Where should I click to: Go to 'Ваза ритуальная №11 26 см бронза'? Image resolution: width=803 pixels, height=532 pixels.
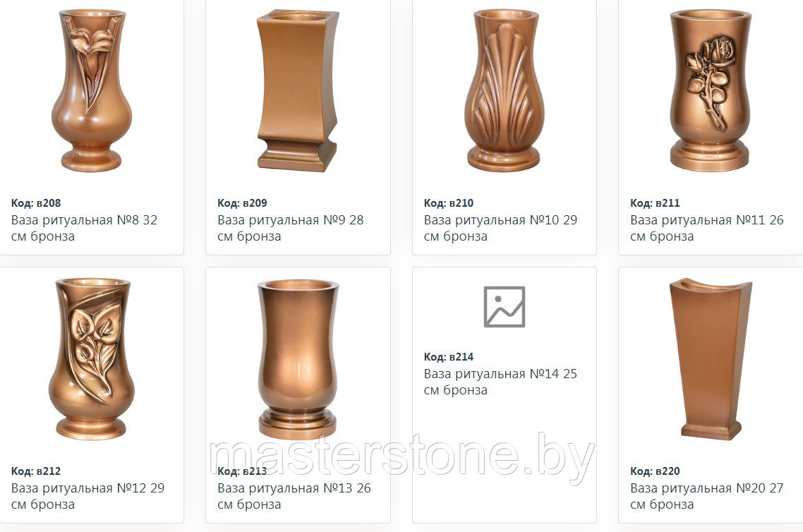[707, 228]
